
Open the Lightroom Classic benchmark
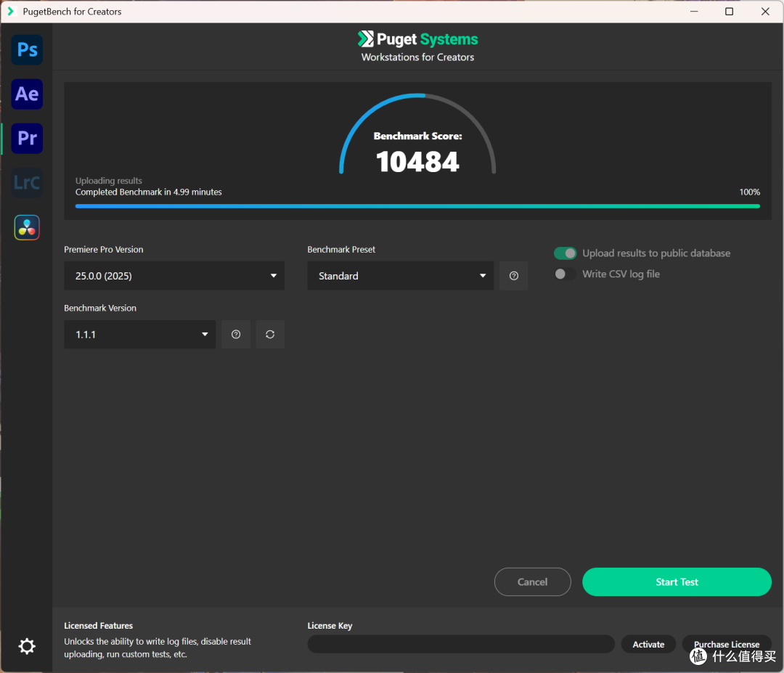pyautogui.click(x=27, y=183)
